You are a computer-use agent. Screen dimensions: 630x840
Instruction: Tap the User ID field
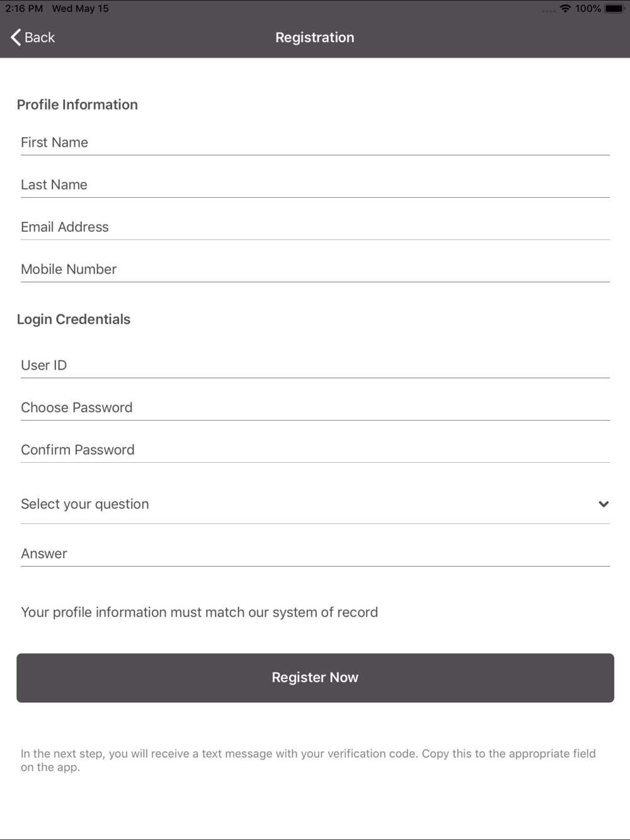(315, 365)
